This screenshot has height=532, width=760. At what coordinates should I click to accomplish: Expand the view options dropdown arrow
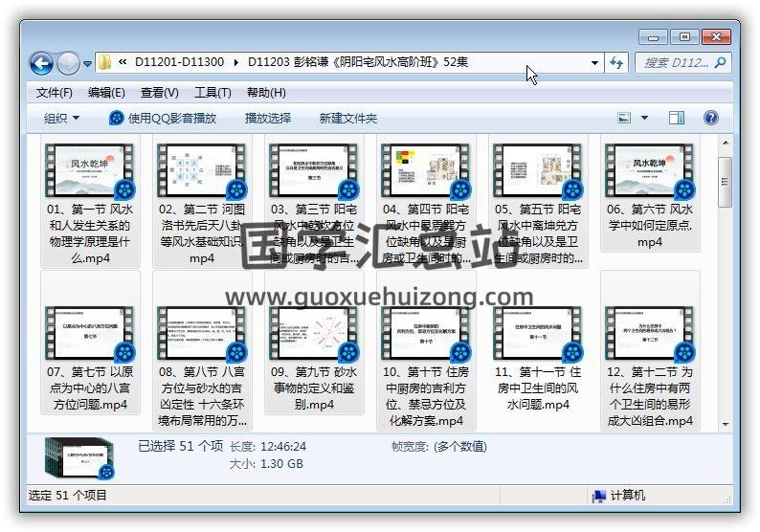click(644, 119)
